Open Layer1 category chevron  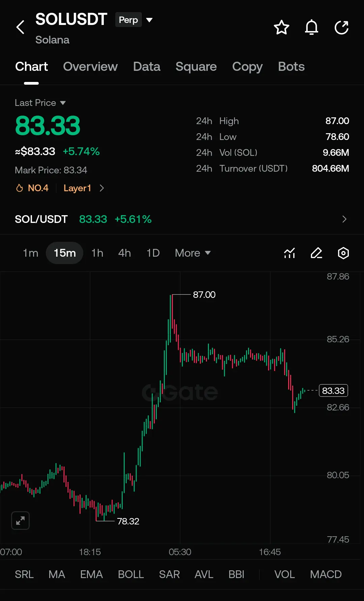click(102, 188)
